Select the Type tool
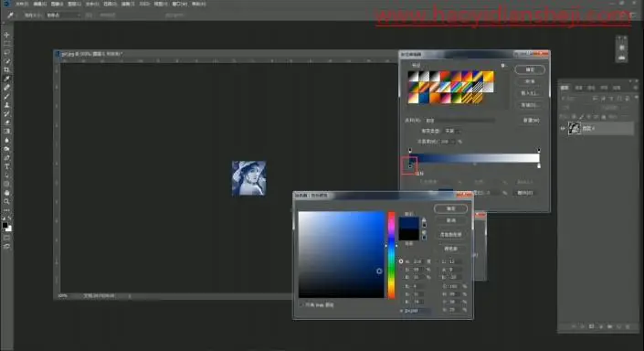The image size is (644, 351). pos(6,166)
